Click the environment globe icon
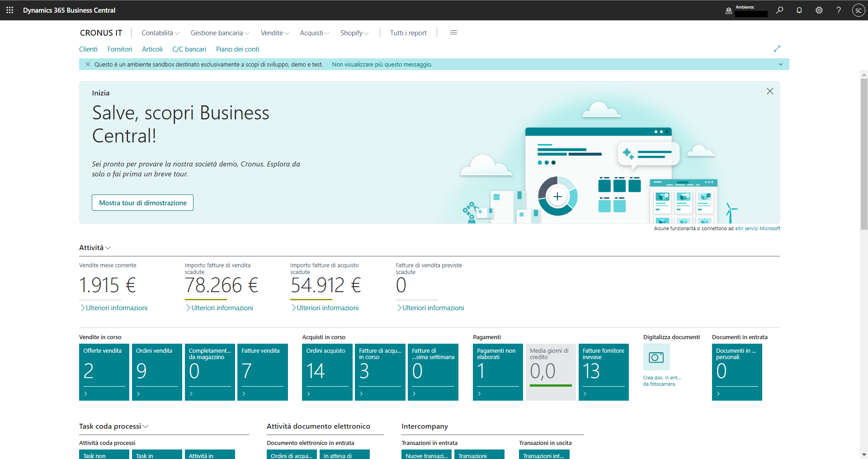The width and height of the screenshot is (868, 459). point(728,10)
